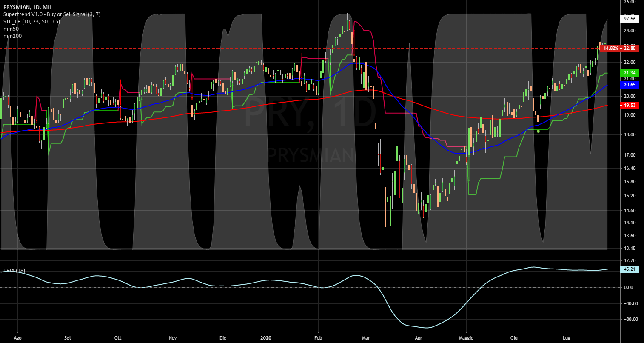Click the 14.60 price axis label
Screen dimensions: 644x343
(630, 210)
